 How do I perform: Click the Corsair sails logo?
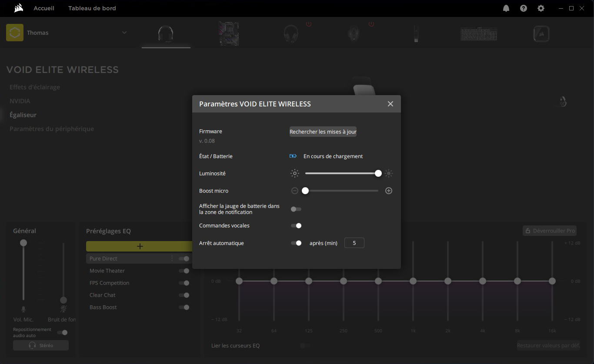coord(18,8)
